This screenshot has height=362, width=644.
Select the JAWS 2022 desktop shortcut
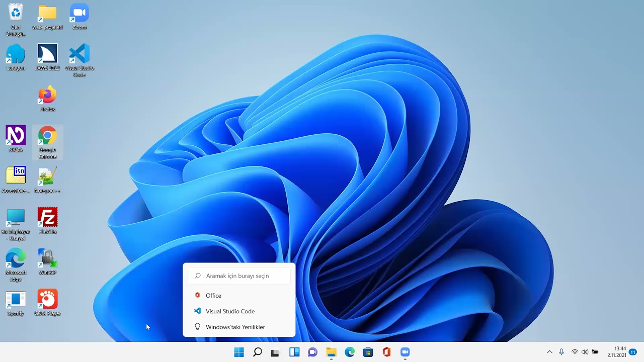point(47,57)
